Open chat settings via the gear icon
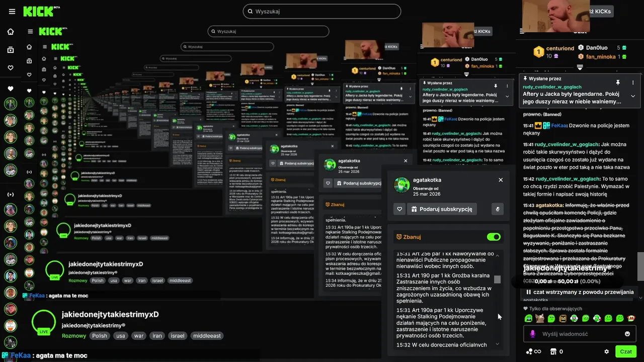 click(x=606, y=351)
